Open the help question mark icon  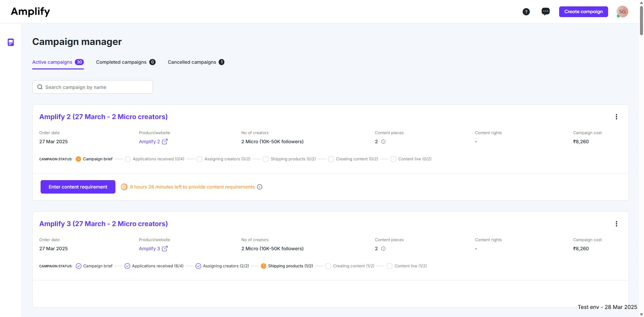pyautogui.click(x=526, y=12)
